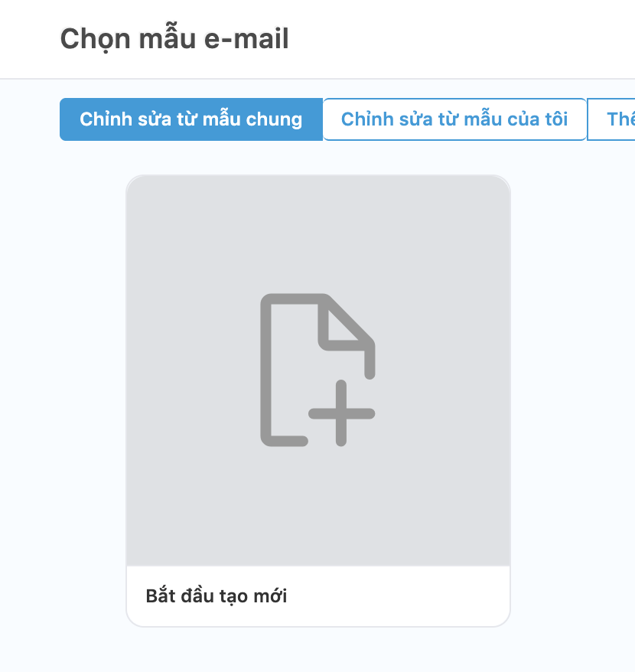Click the white footer of the template card
Viewport: 635px width, 672px height.
318,596
